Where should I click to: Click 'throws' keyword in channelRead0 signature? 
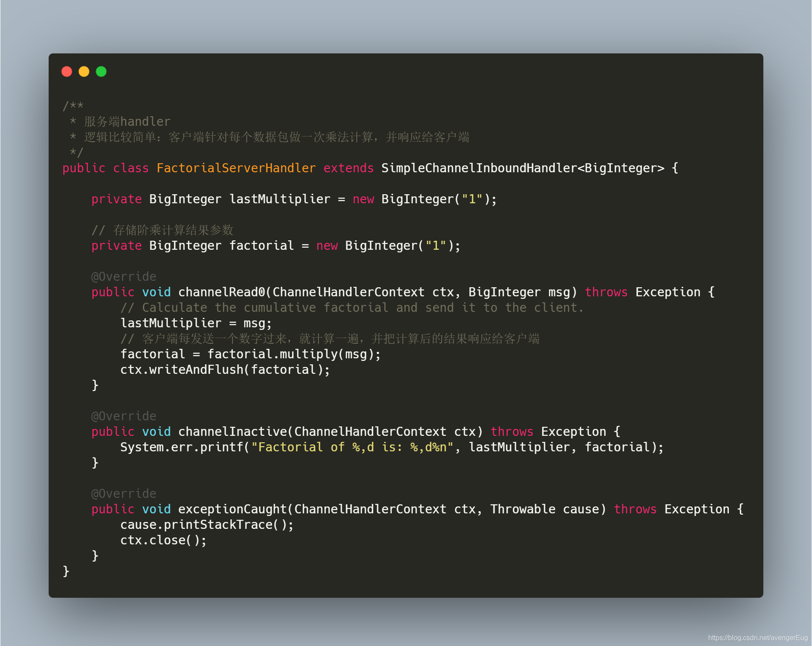606,292
